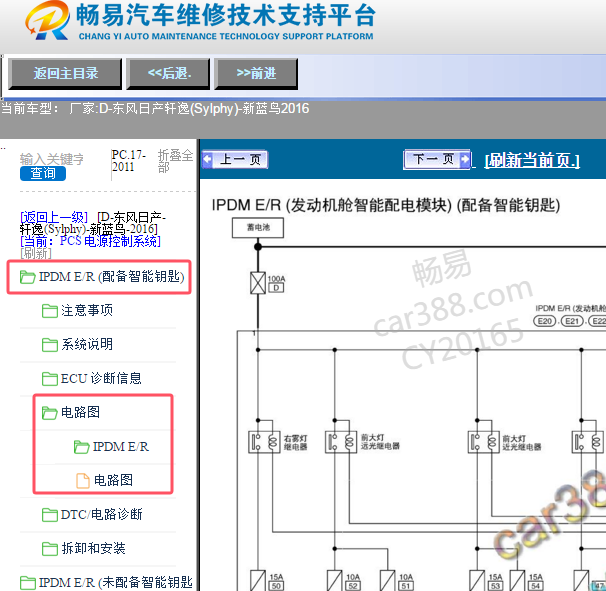Open the next page via 下一页
Screen dimensions: 606x591
(x=437, y=159)
